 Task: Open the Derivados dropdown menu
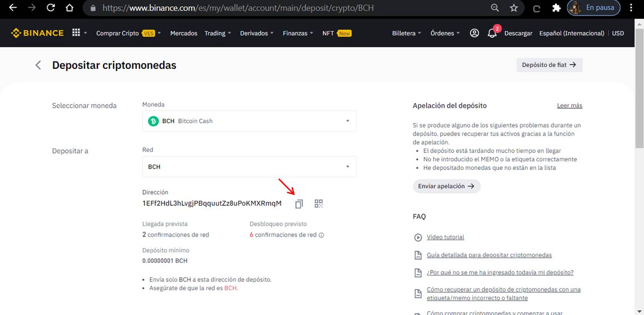click(x=257, y=33)
